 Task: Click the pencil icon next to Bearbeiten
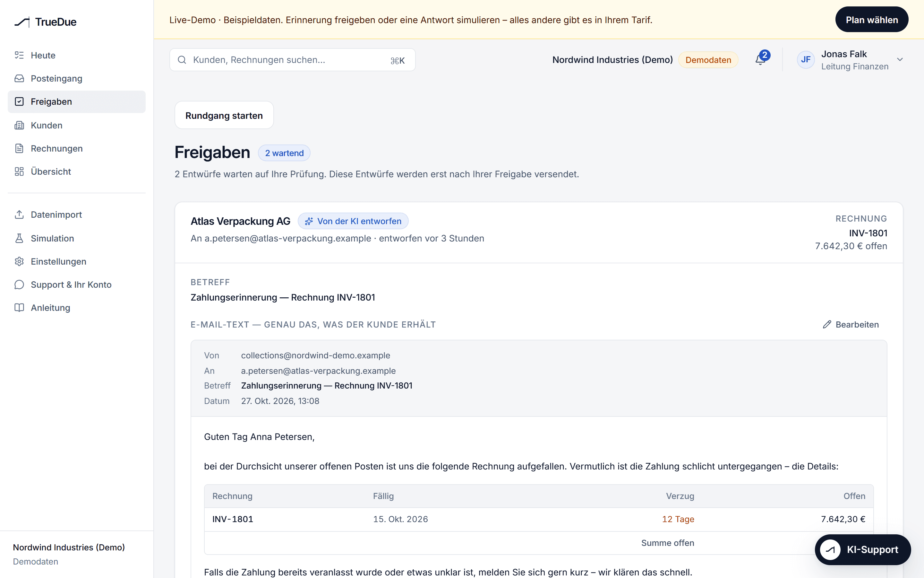827,325
